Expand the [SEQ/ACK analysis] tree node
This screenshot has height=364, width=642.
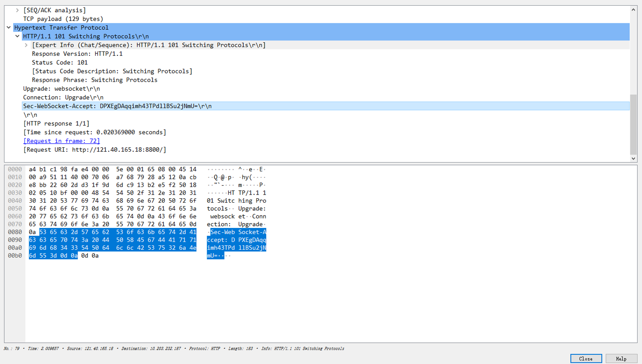[x=17, y=10]
